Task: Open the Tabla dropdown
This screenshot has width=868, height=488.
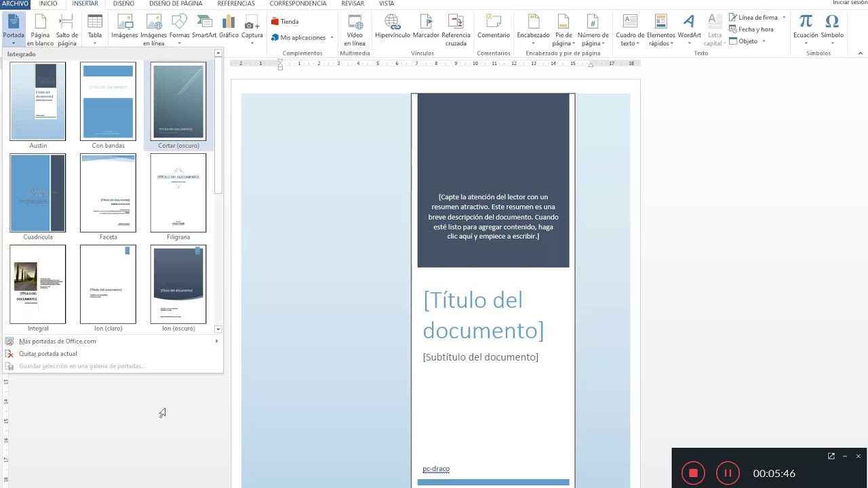Action: [95, 30]
